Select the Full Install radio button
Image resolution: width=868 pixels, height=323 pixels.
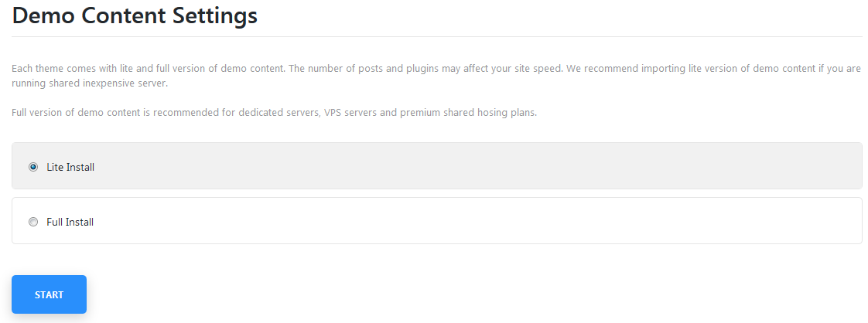point(33,222)
